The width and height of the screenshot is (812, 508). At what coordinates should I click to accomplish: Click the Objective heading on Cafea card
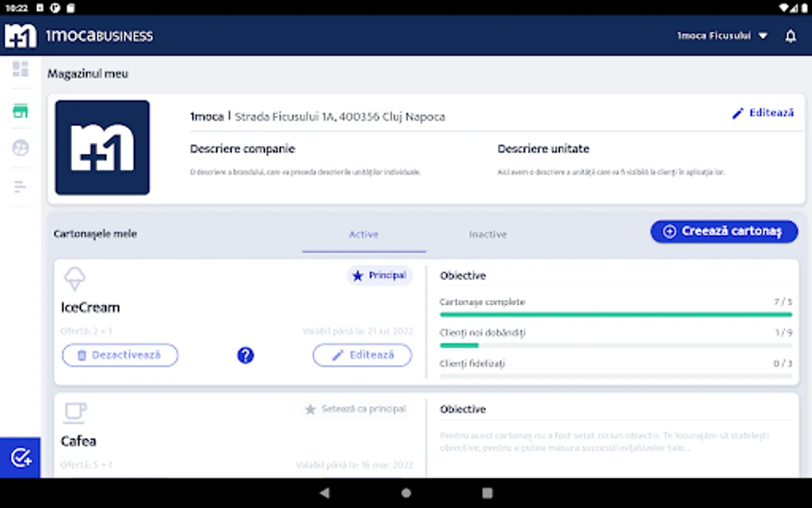click(x=463, y=409)
